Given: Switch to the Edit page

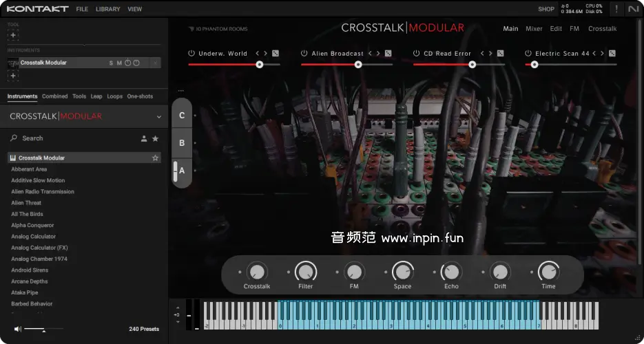Looking at the screenshot, I should pos(556,29).
